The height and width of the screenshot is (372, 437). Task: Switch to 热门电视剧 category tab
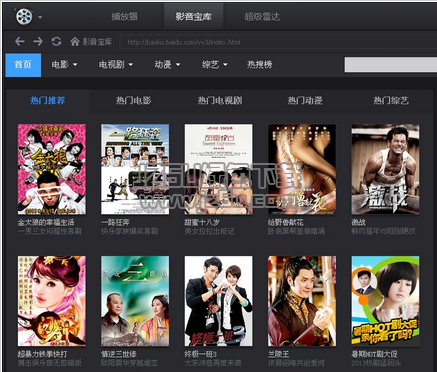(220, 100)
